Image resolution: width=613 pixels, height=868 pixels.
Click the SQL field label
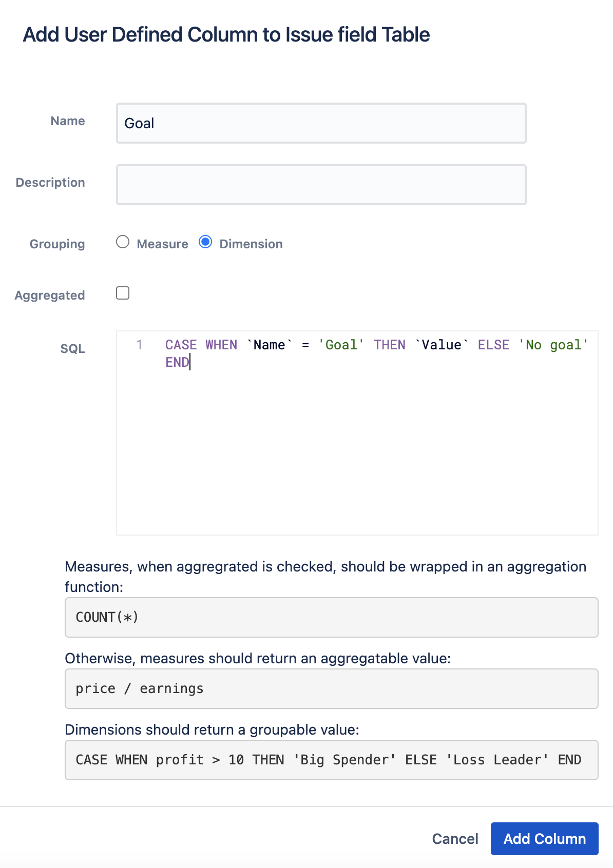click(x=72, y=349)
